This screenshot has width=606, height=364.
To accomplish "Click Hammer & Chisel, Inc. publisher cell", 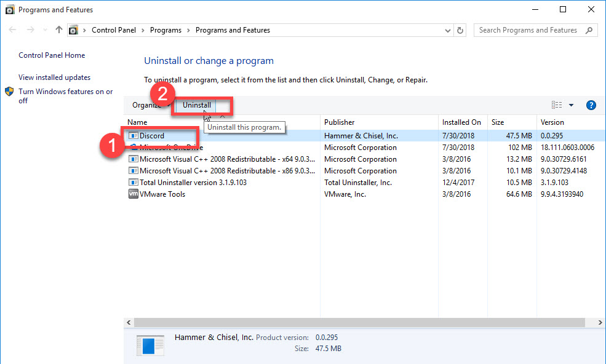I will (361, 136).
